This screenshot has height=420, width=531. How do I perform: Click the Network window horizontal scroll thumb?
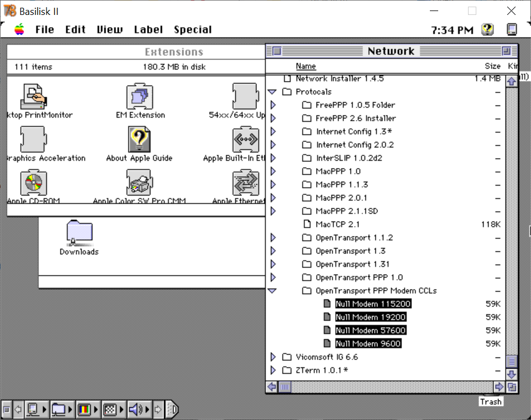click(285, 387)
